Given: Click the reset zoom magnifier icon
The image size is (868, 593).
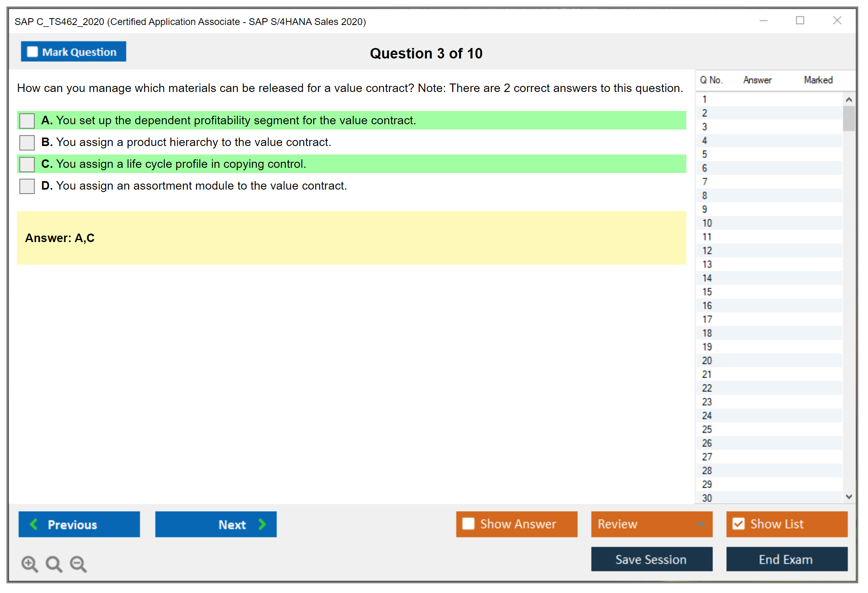Looking at the screenshot, I should (x=54, y=564).
